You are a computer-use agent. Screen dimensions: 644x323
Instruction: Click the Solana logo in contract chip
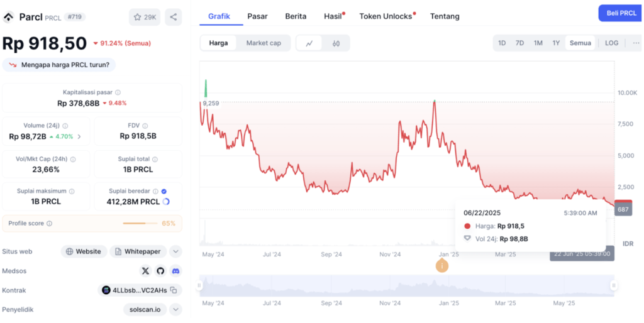coord(106,290)
